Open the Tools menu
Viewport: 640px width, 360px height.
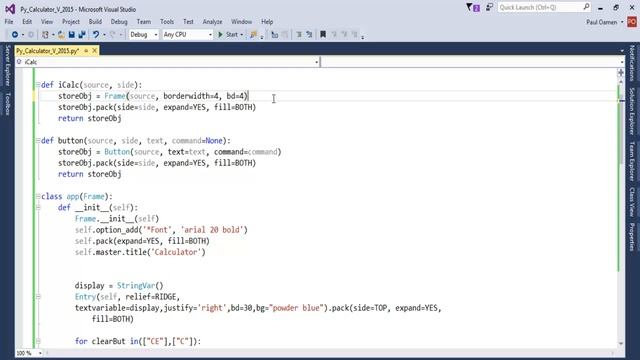click(167, 22)
